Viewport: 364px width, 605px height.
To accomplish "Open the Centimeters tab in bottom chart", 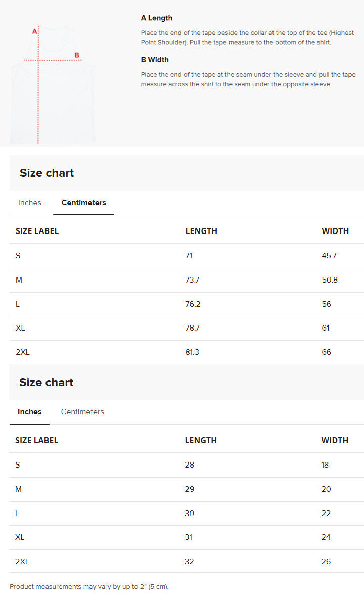I will [x=82, y=411].
